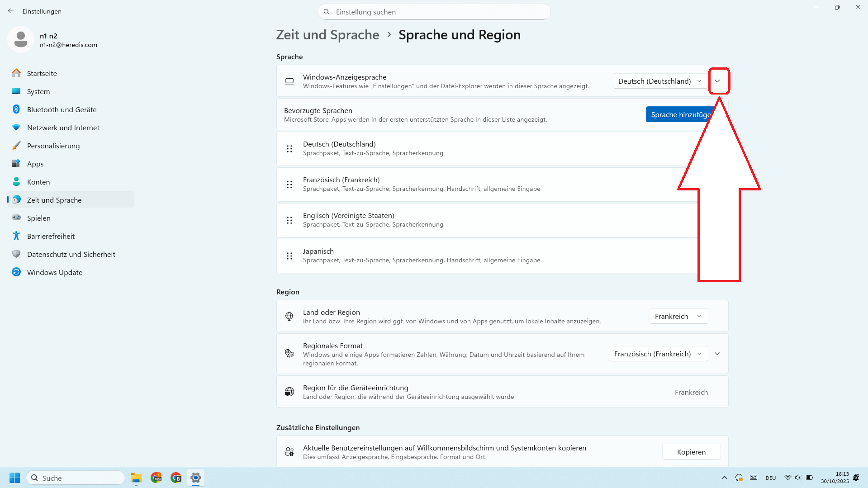Click the user profile avatar picture

pos(21,40)
